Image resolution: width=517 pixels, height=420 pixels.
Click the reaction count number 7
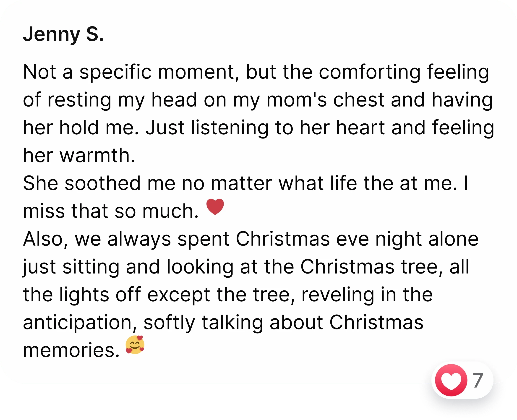478,381
